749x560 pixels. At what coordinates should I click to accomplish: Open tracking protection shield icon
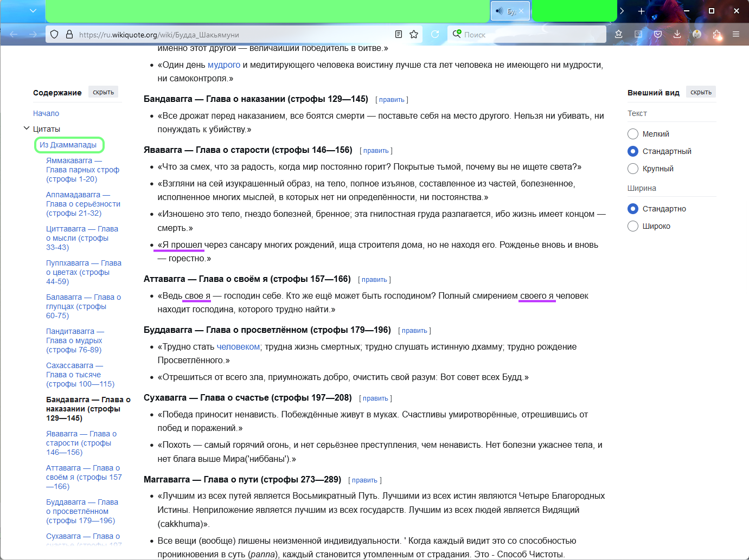(54, 34)
